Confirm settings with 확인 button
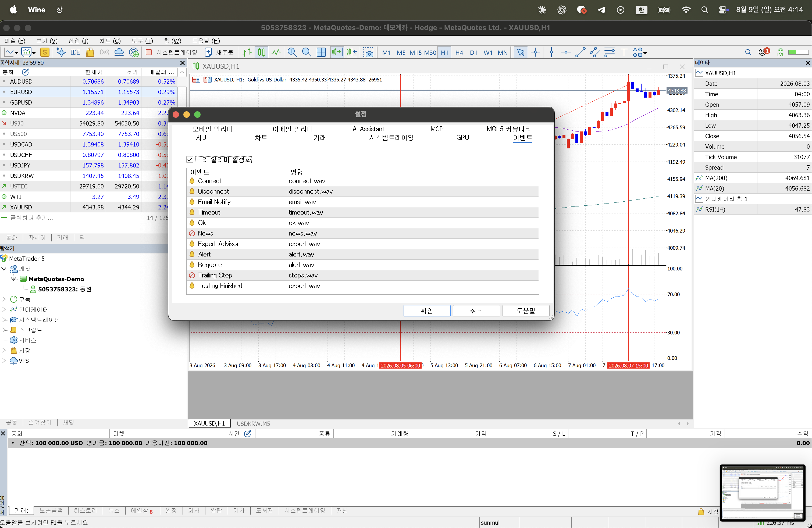Screen dimensions: 812x528 click(427, 311)
